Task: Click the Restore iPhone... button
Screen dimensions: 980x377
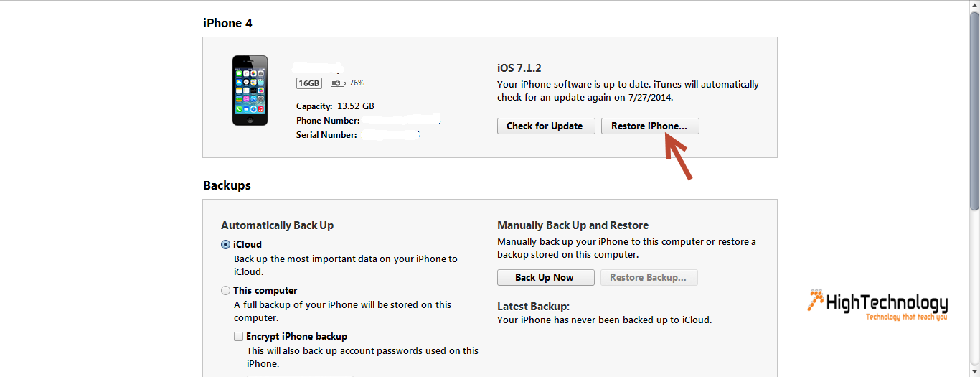Action: (x=650, y=126)
